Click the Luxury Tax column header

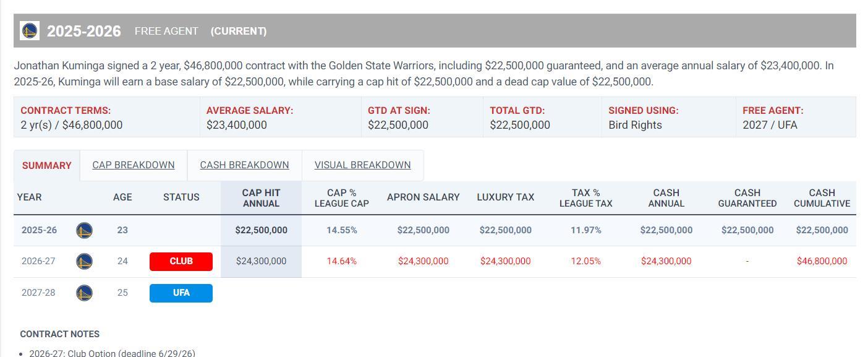(505, 197)
